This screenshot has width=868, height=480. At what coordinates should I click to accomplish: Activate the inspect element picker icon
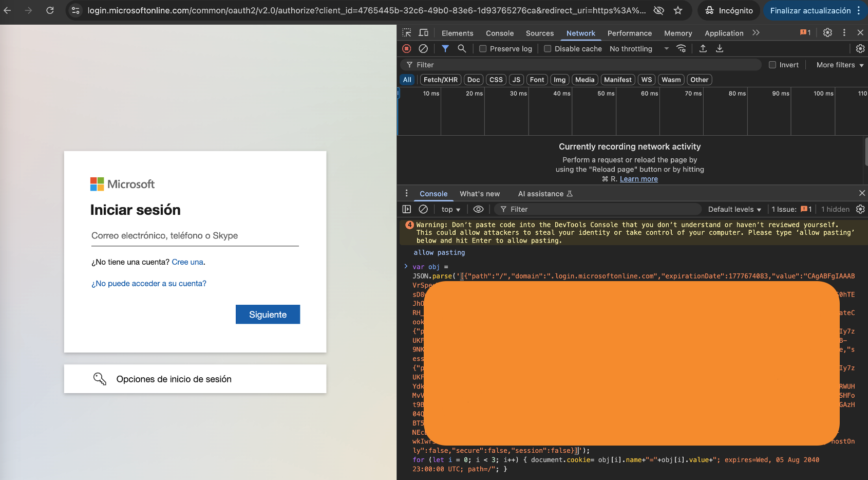(x=407, y=33)
